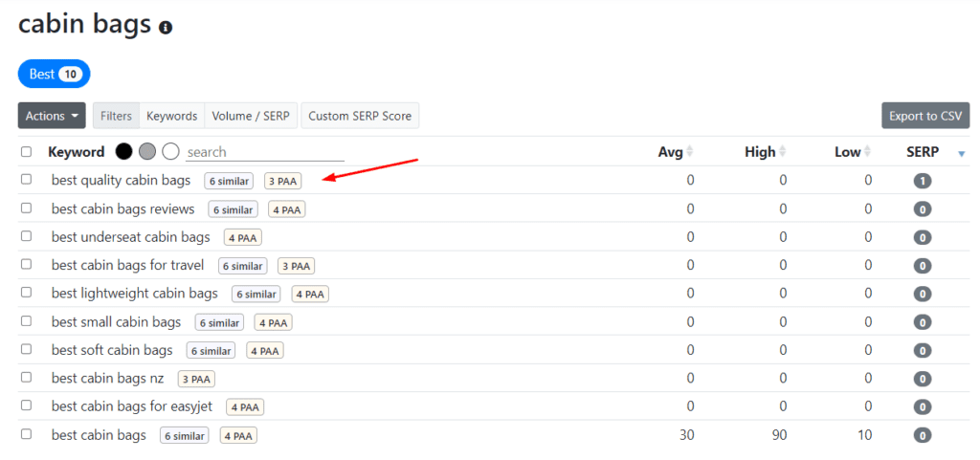Select the Keywords tab

(x=171, y=116)
